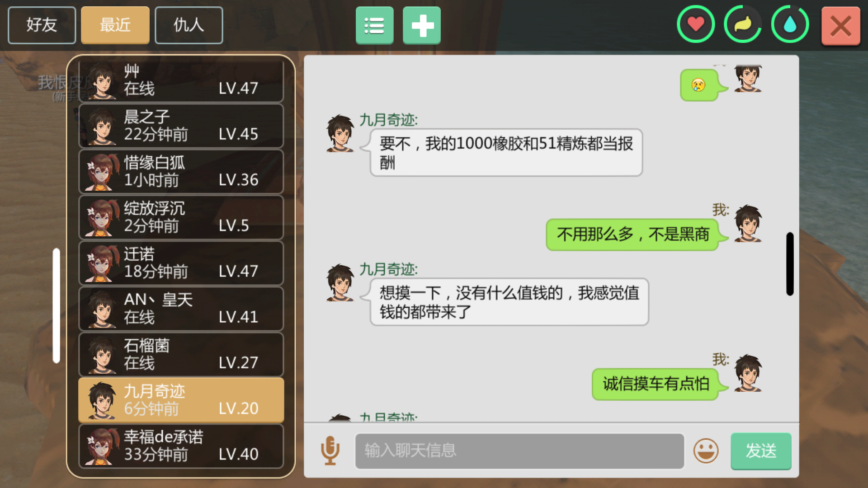Screen dimensions: 868x488
Task: Click the green list menu icon
Action: click(374, 25)
